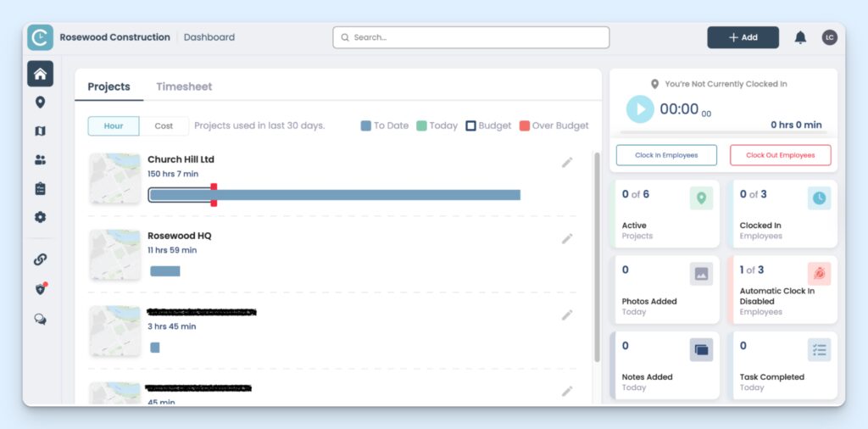The height and width of the screenshot is (429, 868).
Task: Click the 3 hrs 45 min label
Action: click(171, 326)
